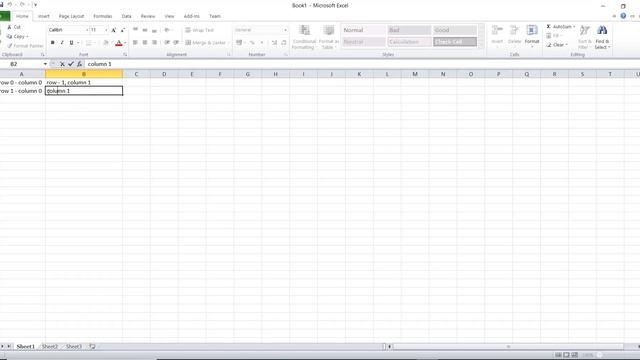Open Excel Help question mark icon
The image size is (640, 360).
click(x=623, y=16)
